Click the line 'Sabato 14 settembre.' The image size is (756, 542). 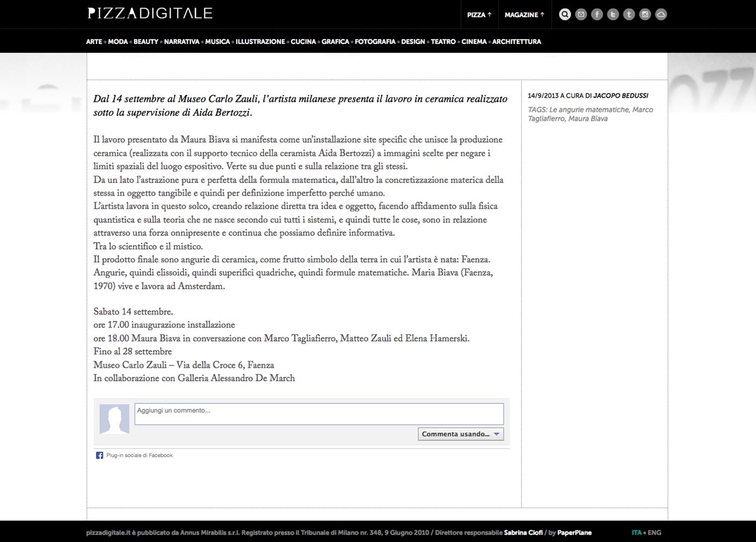click(133, 312)
